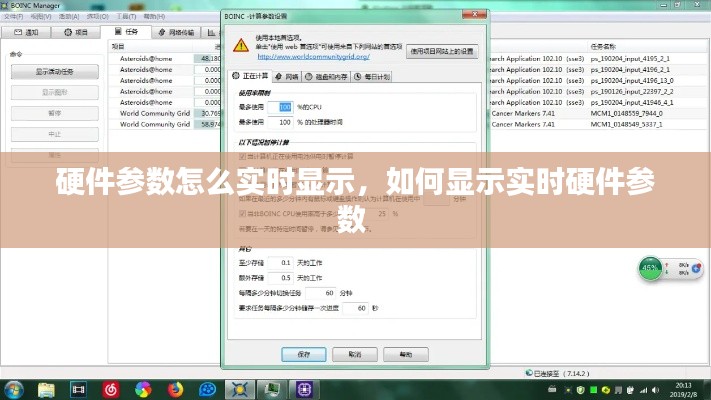Open 每日计划 tab in preferences dialog
Image resolution: width=711 pixels, height=400 pixels.
coord(372,77)
